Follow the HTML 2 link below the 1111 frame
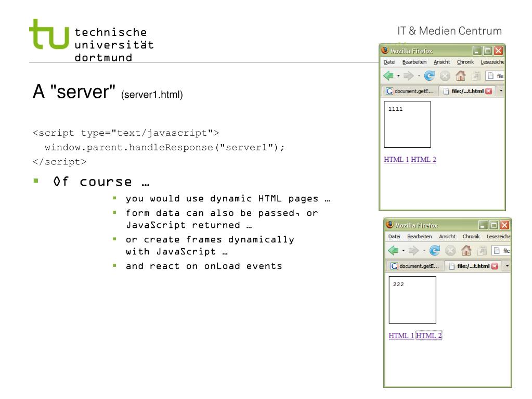 click(423, 160)
